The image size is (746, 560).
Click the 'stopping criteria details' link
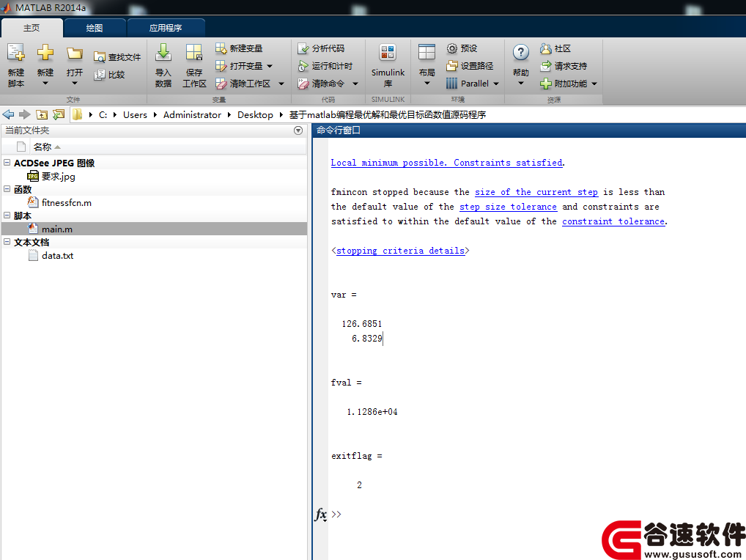[401, 251]
